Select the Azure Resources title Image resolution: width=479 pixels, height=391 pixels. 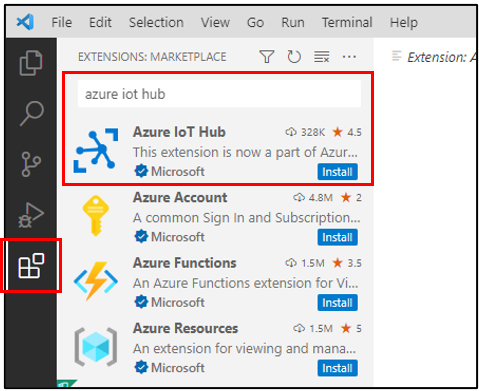pyautogui.click(x=185, y=328)
